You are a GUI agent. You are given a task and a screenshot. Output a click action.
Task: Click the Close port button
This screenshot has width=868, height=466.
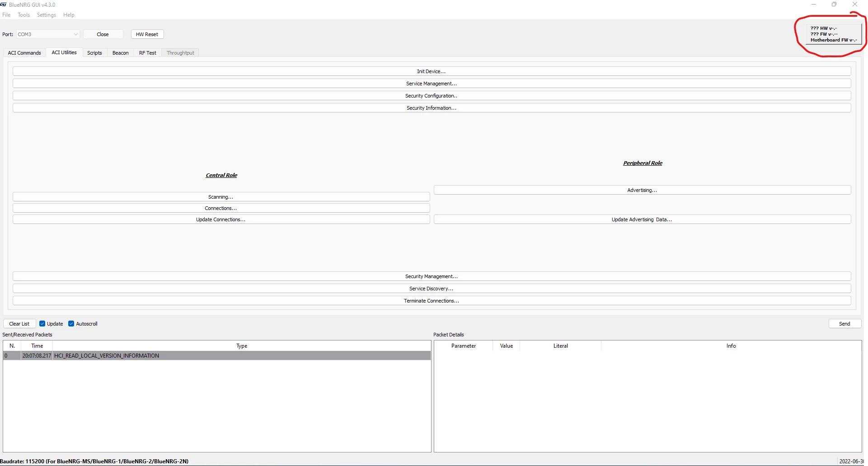(x=103, y=34)
